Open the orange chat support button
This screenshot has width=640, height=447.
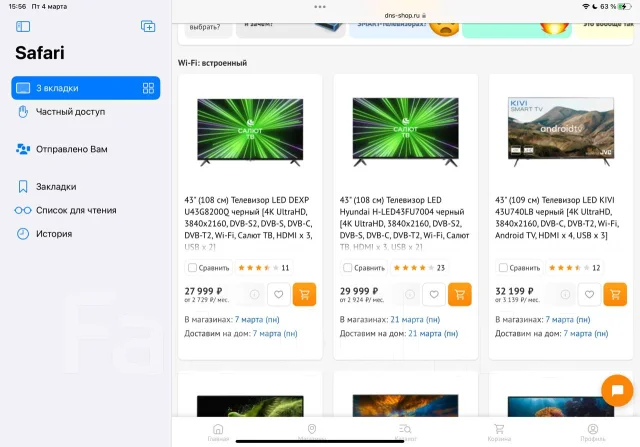617,390
